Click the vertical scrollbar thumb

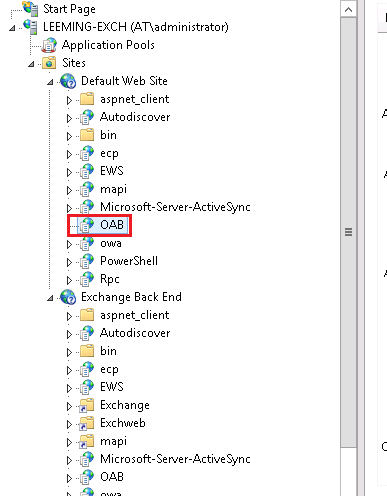click(x=348, y=232)
